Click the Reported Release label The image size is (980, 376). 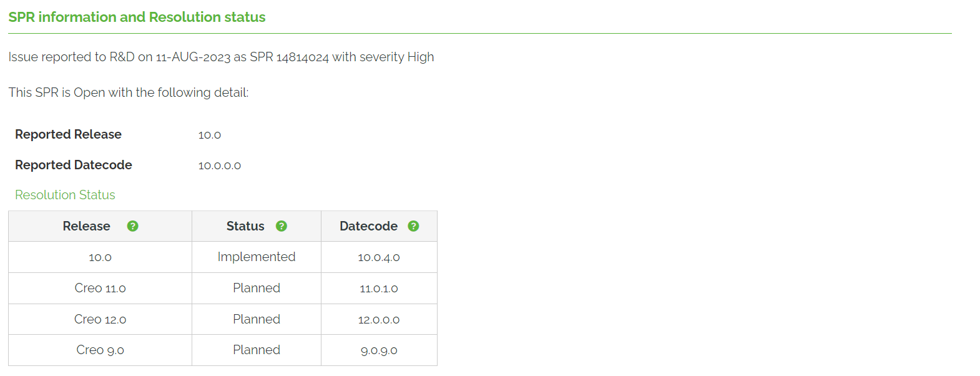68,134
